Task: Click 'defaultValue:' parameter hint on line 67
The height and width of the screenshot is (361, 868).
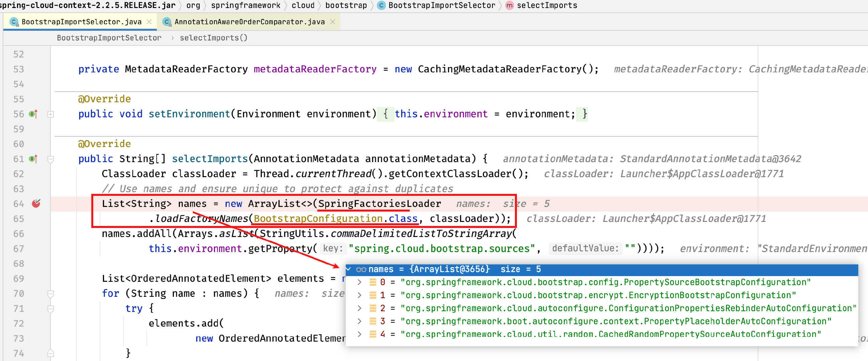Action: [x=585, y=249]
